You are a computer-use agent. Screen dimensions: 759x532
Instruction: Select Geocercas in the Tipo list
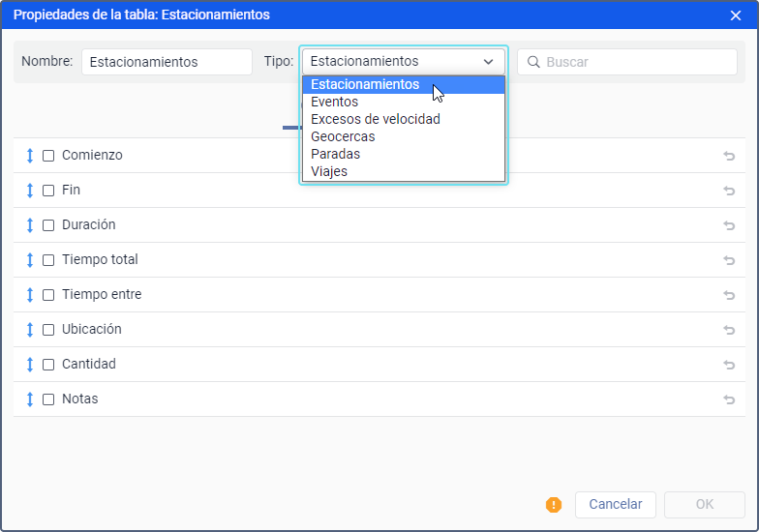(x=343, y=136)
